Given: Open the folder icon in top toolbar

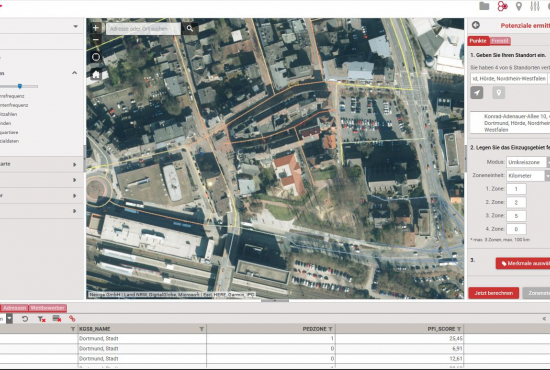Looking at the screenshot, I should pos(484,6).
